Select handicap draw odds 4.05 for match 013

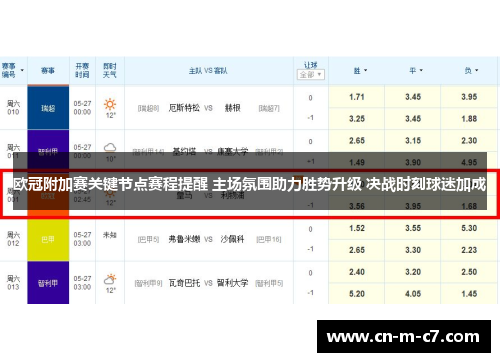pyautogui.click(x=413, y=294)
